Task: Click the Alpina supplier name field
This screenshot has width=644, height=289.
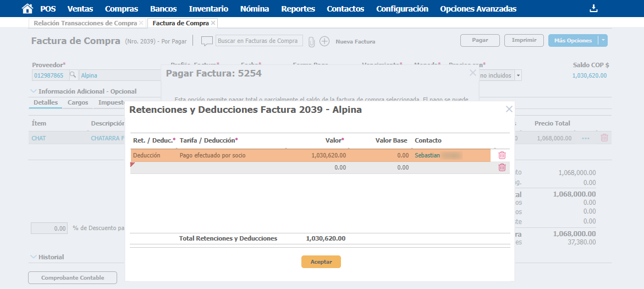Action: (x=119, y=75)
